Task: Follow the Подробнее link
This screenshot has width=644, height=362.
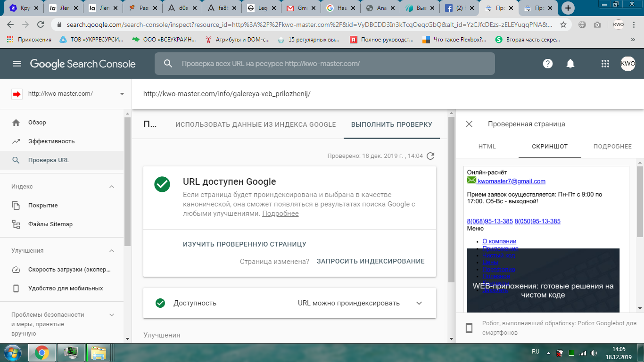Action: (281, 214)
